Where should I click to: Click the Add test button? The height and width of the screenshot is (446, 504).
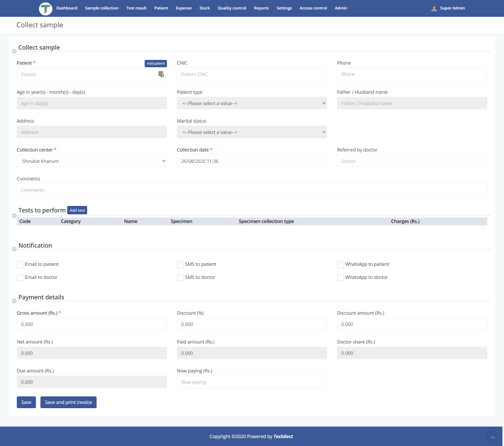click(x=77, y=210)
